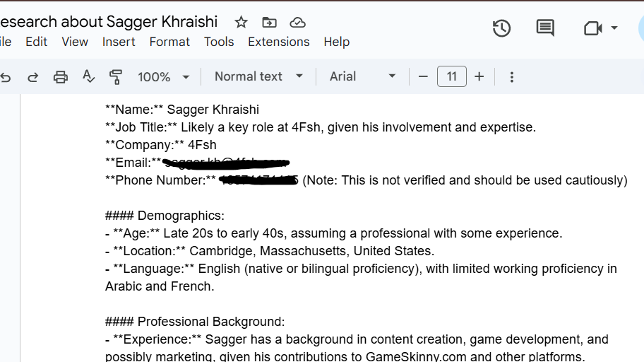Check cloud save status icon
This screenshot has height=362, width=644.
click(297, 22)
